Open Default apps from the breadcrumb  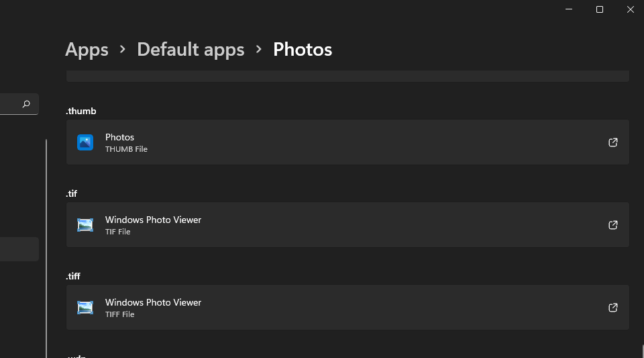[x=191, y=50]
